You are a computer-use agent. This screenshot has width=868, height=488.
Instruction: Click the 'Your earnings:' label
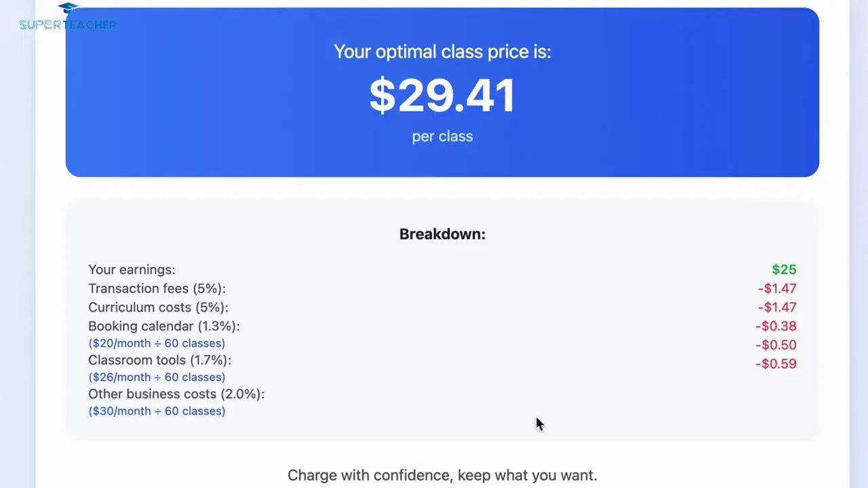click(x=132, y=270)
